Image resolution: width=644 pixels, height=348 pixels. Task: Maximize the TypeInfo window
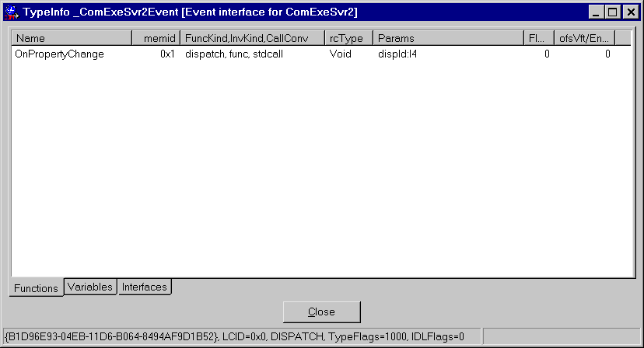click(x=612, y=12)
